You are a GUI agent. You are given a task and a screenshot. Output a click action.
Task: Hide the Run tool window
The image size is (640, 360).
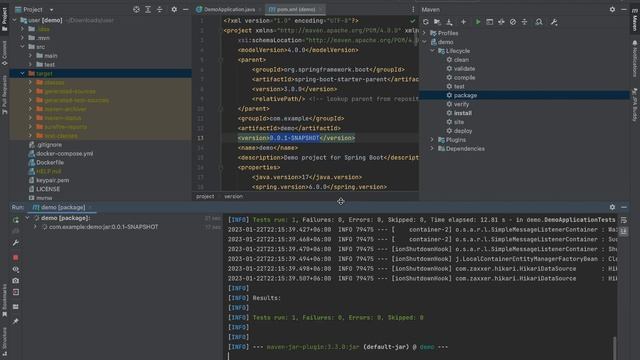tap(624, 207)
